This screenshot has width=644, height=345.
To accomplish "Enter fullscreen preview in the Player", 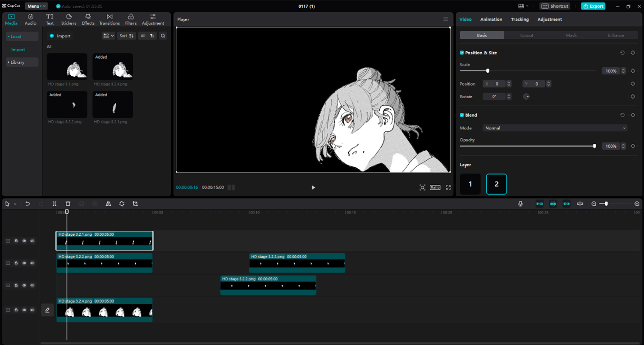I will (x=448, y=188).
